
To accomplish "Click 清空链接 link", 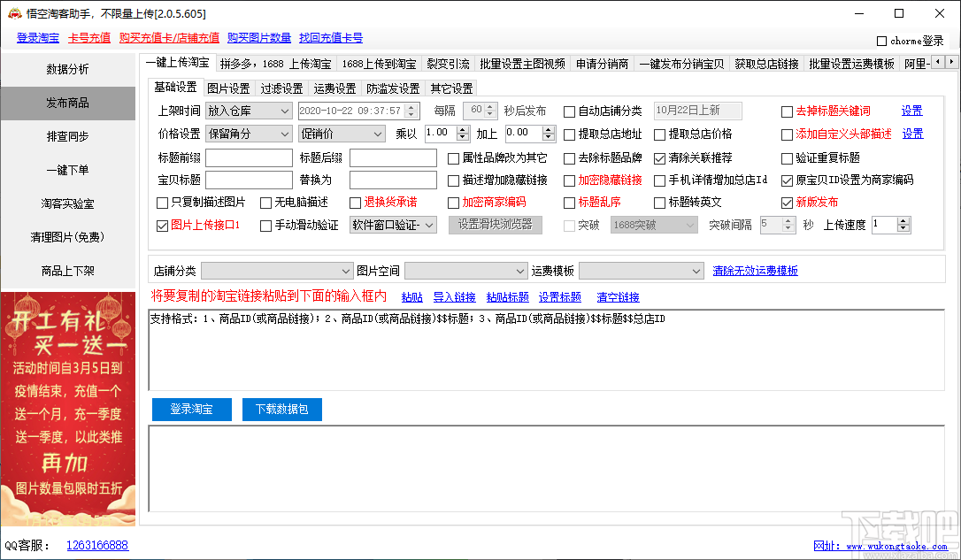I will click(618, 297).
